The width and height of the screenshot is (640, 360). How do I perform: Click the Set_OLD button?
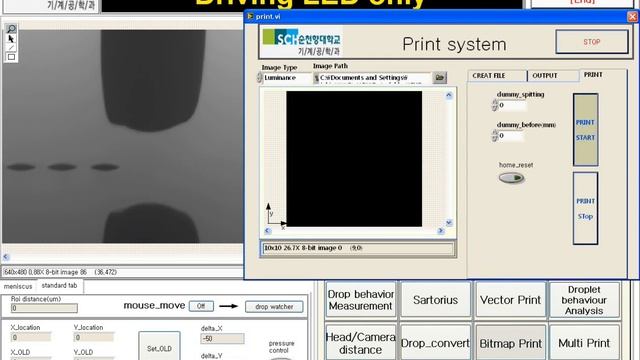pyautogui.click(x=159, y=347)
